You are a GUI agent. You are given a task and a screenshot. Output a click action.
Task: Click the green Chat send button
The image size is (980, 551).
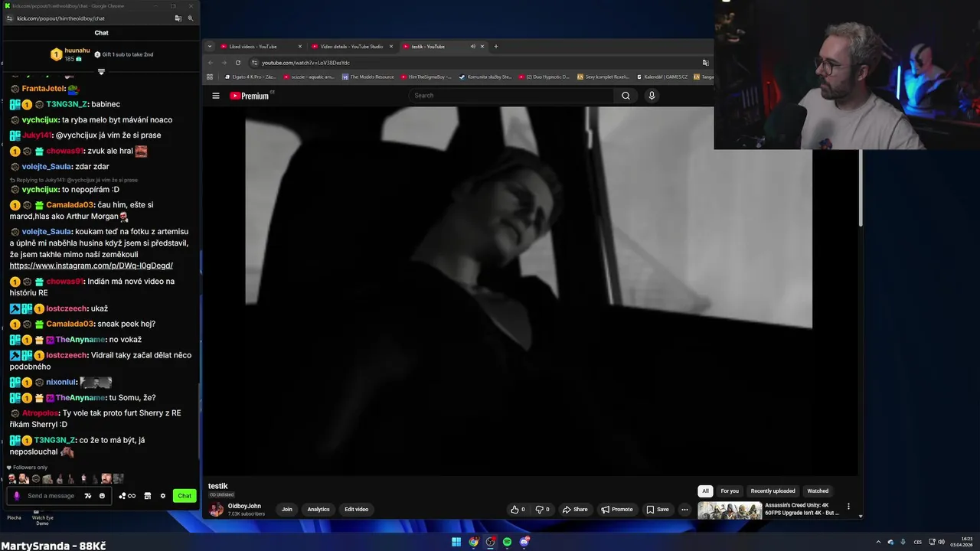click(185, 496)
